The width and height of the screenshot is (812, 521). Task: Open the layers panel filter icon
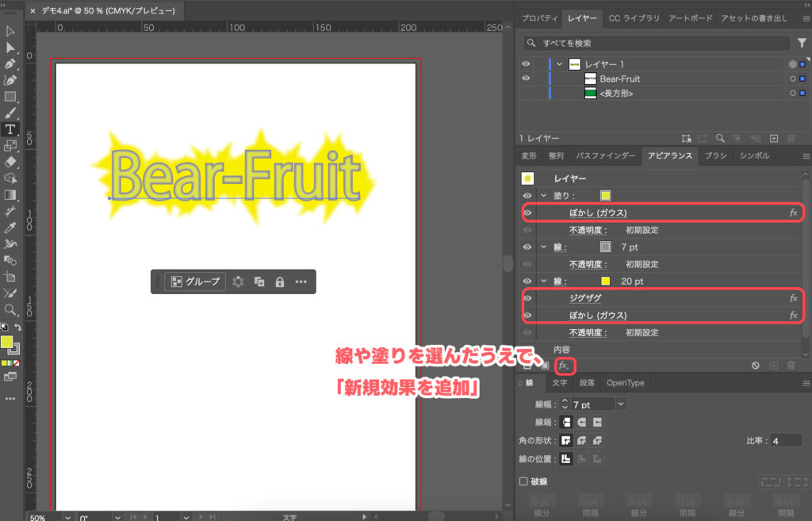tap(802, 43)
